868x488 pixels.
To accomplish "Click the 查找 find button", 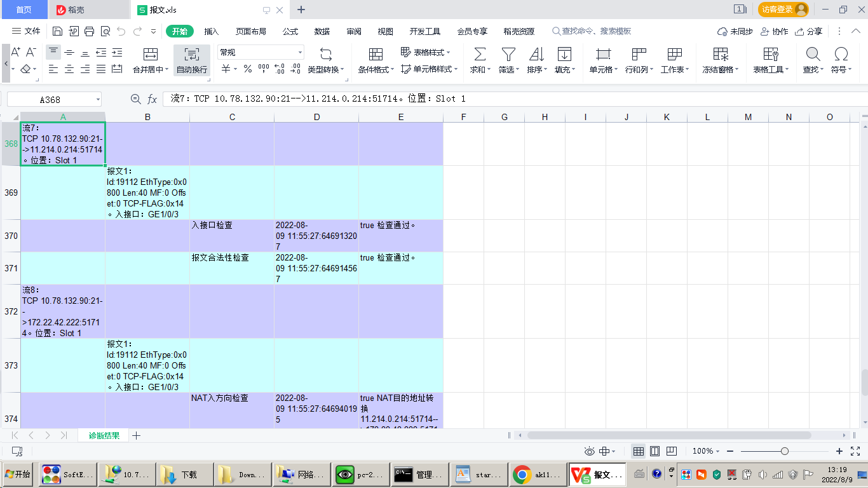I will pos(813,61).
